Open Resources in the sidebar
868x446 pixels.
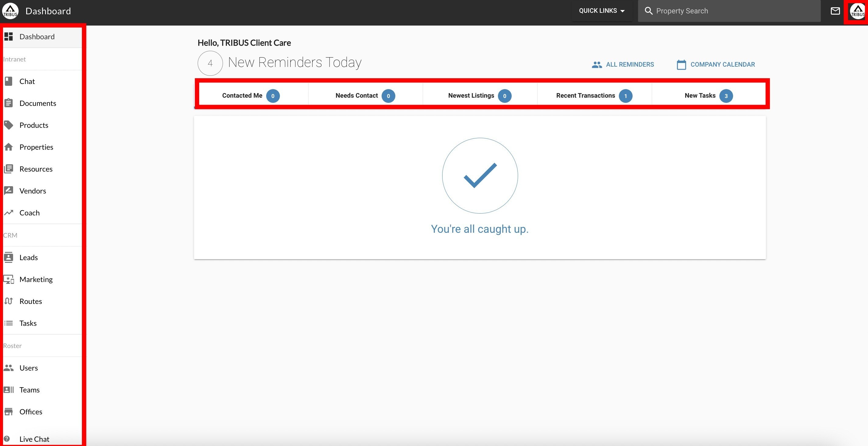(42, 169)
